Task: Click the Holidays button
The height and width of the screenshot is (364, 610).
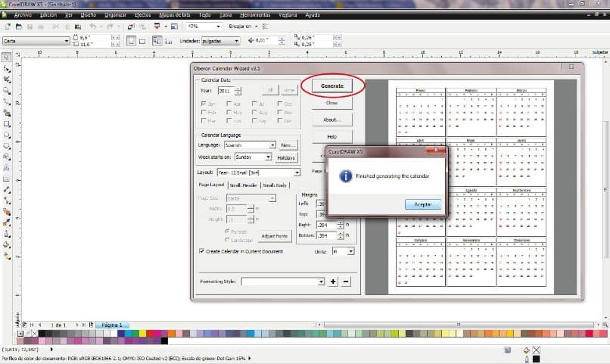Action: click(286, 158)
